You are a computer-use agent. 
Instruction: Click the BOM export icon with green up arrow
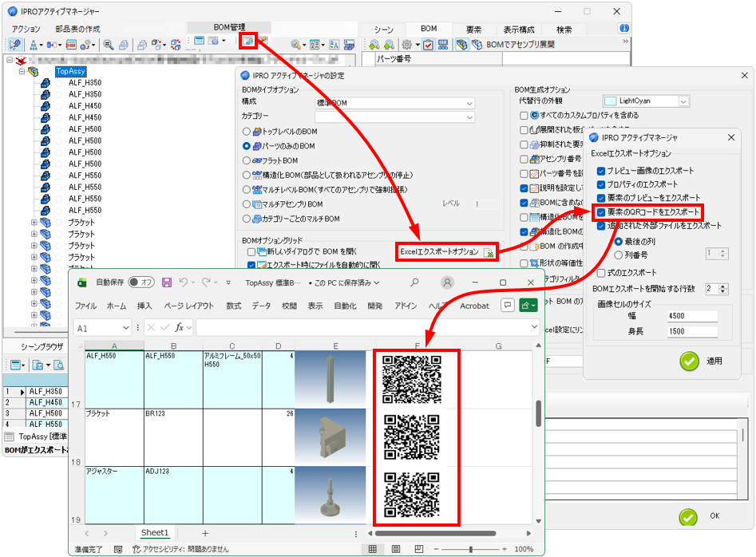pyautogui.click(x=389, y=45)
